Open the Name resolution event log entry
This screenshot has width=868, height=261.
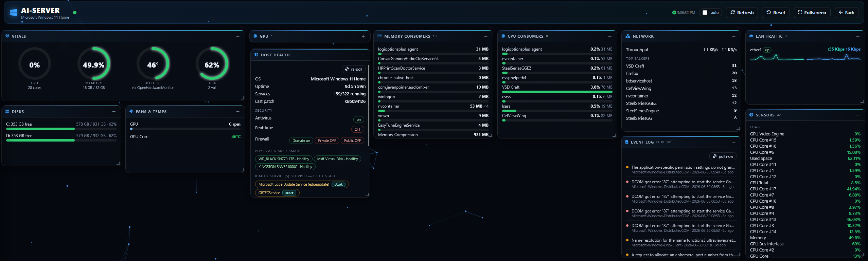pyautogui.click(x=681, y=243)
